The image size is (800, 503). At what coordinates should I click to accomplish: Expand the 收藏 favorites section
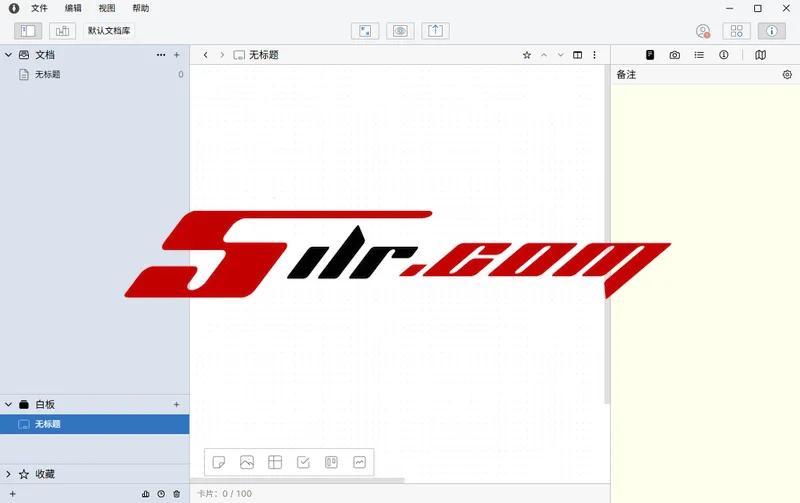click(8, 474)
